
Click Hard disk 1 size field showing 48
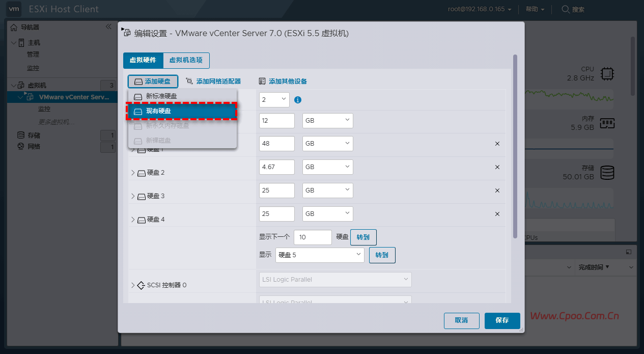click(x=277, y=144)
